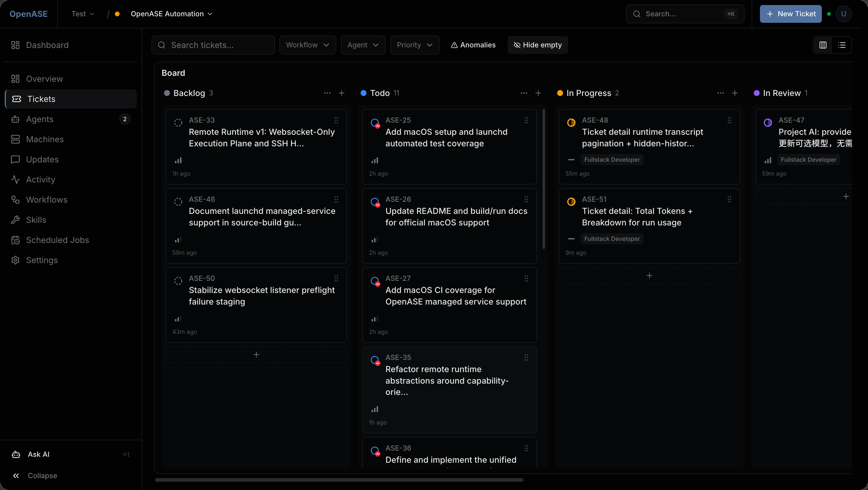Open Machines in sidebar
This screenshot has height=490, width=868.
click(x=71, y=139)
